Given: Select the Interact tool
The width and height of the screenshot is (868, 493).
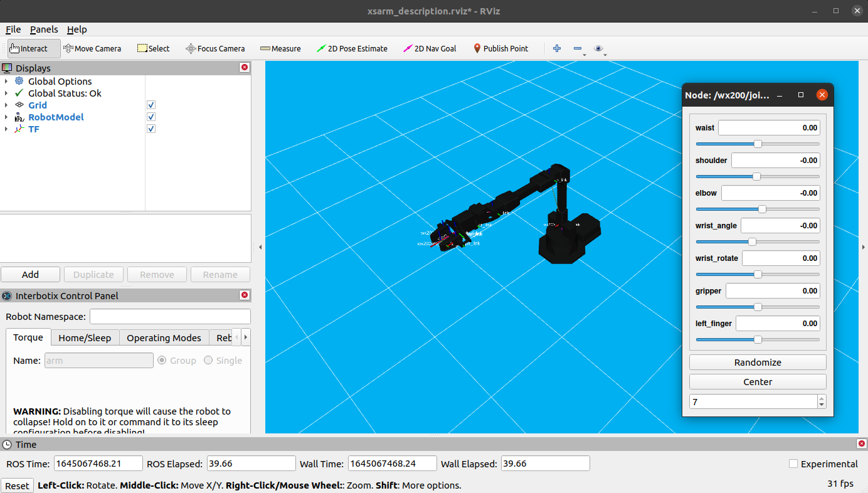Looking at the screenshot, I should tap(29, 48).
